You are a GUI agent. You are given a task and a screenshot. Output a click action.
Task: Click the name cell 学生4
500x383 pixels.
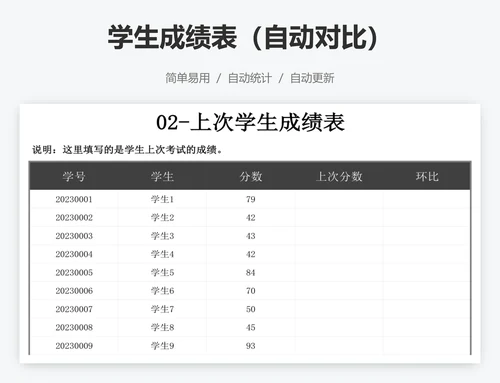pyautogui.click(x=162, y=254)
